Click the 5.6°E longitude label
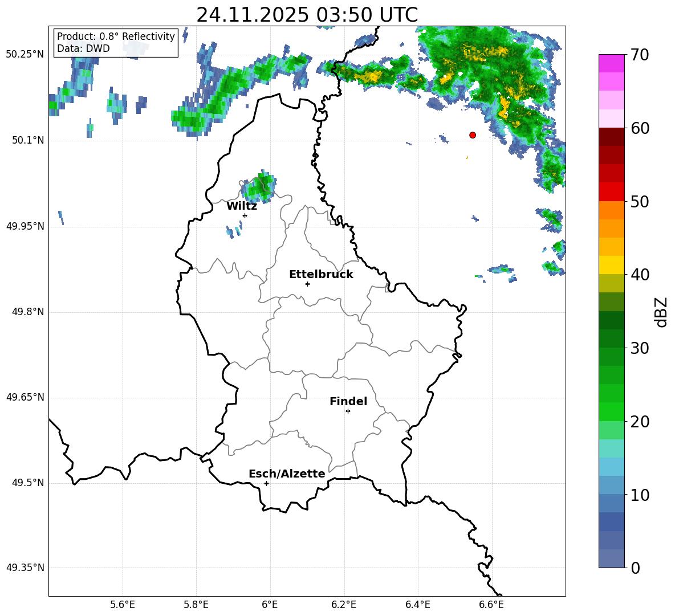The width and height of the screenshot is (675, 616). (x=123, y=605)
